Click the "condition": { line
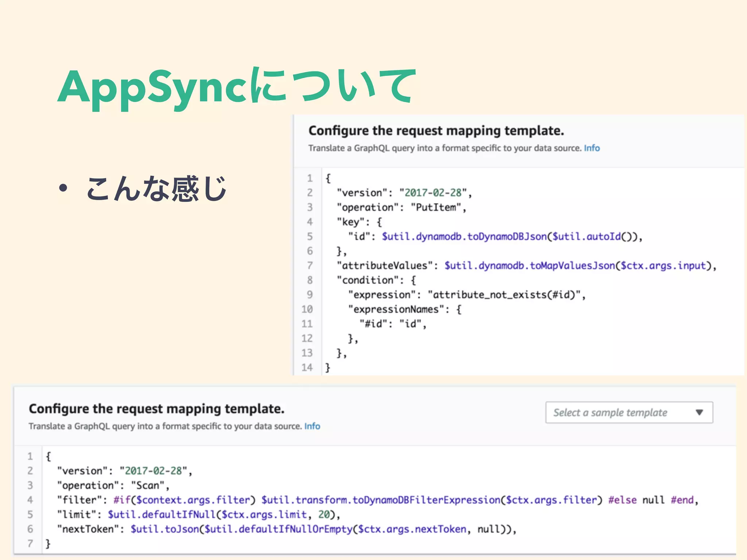 click(x=376, y=280)
